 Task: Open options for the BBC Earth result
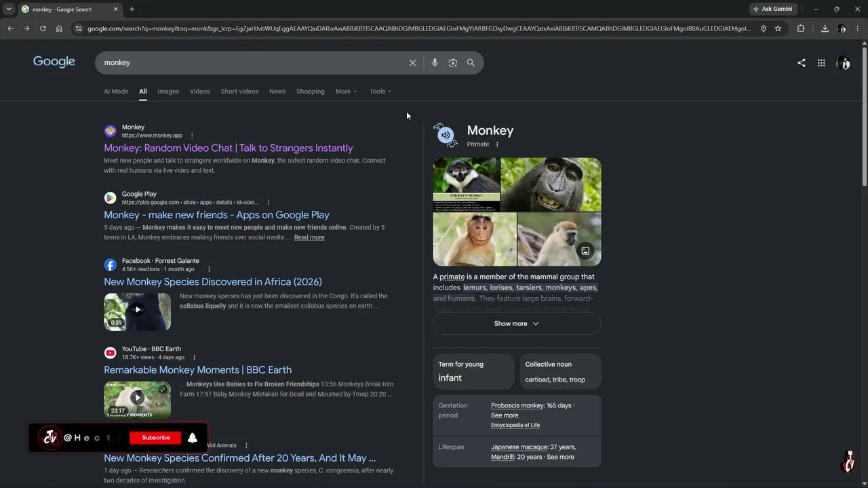tap(194, 357)
